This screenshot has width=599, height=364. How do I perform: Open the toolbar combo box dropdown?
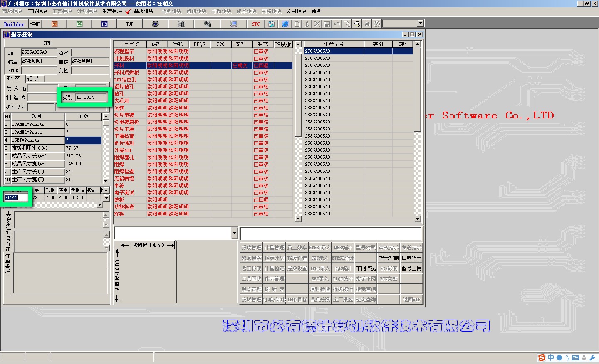point(420,24)
